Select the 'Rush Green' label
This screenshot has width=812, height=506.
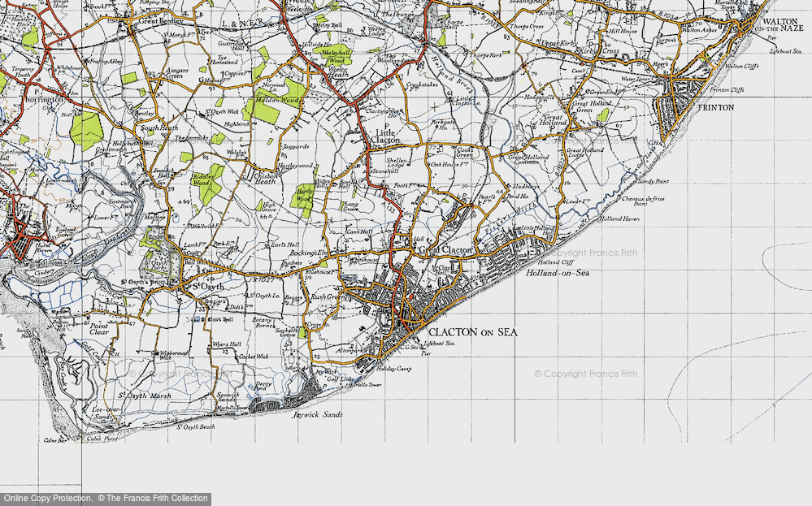pos(328,297)
